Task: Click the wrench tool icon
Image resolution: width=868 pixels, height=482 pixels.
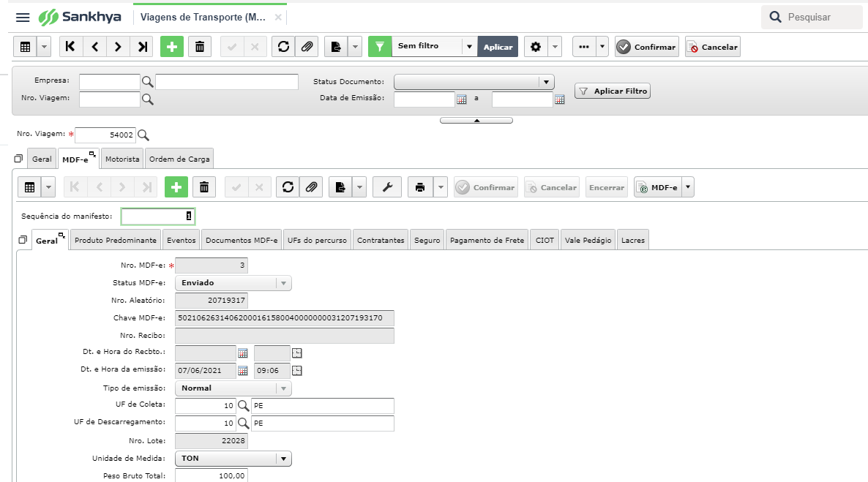Action: coord(387,187)
